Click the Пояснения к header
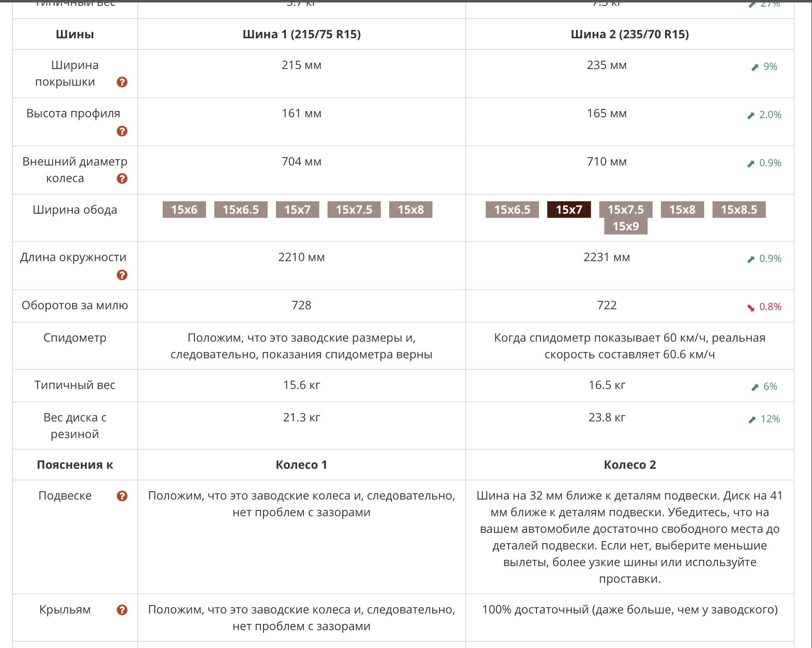The width and height of the screenshot is (812, 648). click(75, 465)
